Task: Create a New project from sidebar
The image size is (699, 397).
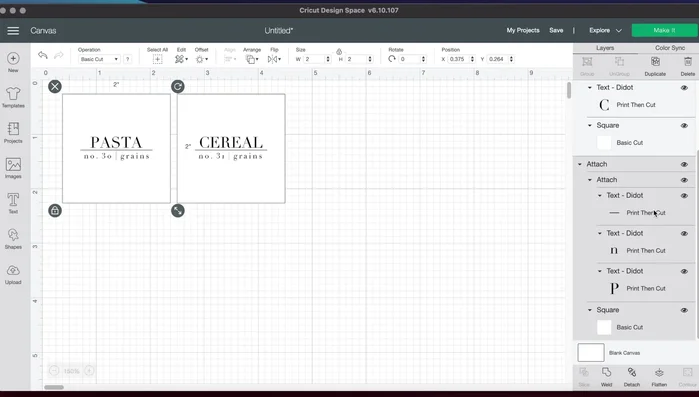Action: click(13, 62)
